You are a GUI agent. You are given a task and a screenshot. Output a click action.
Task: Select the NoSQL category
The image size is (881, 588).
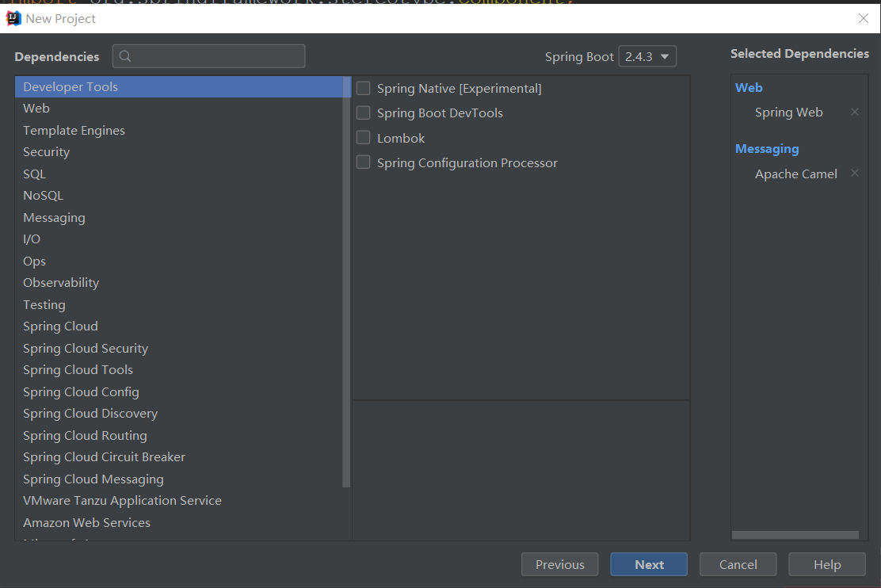[179, 196]
